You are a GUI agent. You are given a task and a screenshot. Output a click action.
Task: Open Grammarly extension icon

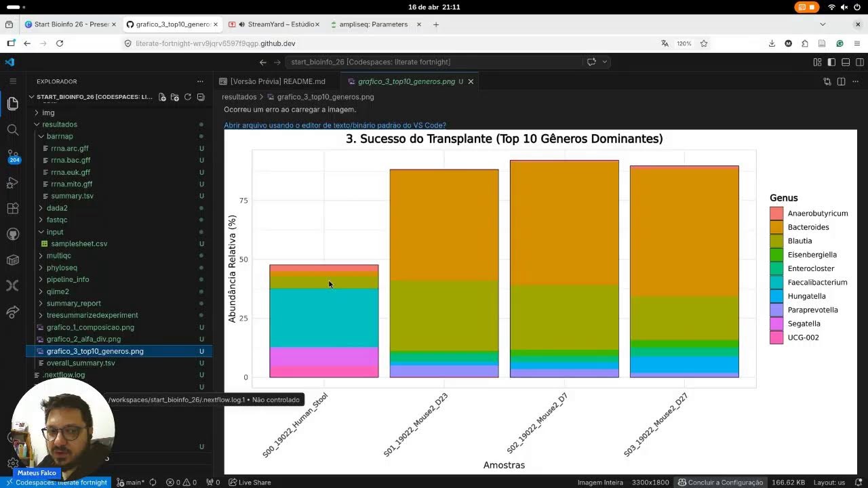840,43
